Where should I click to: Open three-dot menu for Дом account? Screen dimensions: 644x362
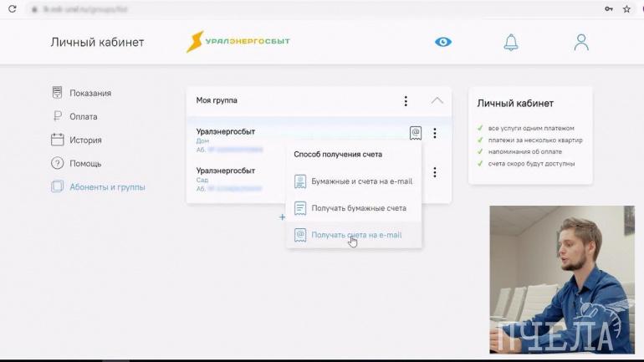pyautogui.click(x=435, y=133)
